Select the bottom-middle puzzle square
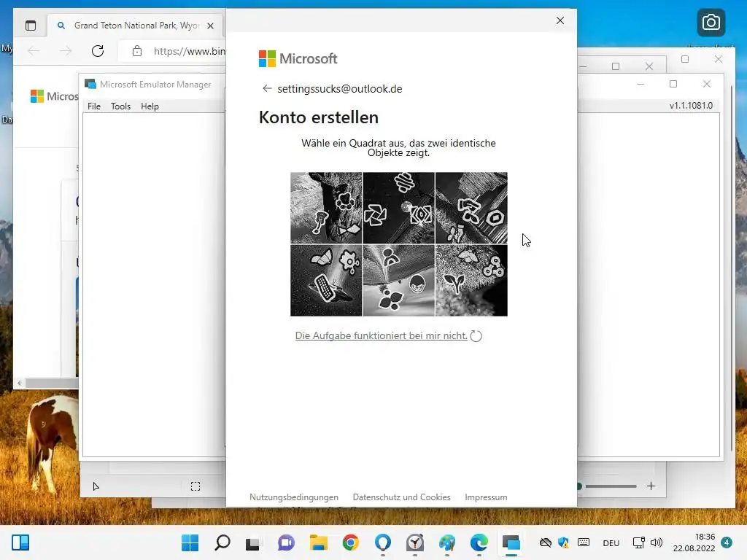The image size is (747, 560). pyautogui.click(x=399, y=281)
